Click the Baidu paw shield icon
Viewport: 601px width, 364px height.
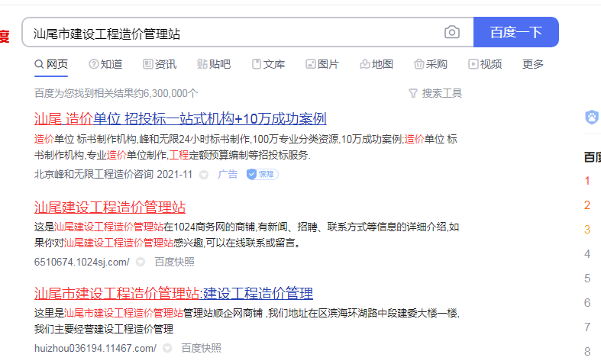592,117
